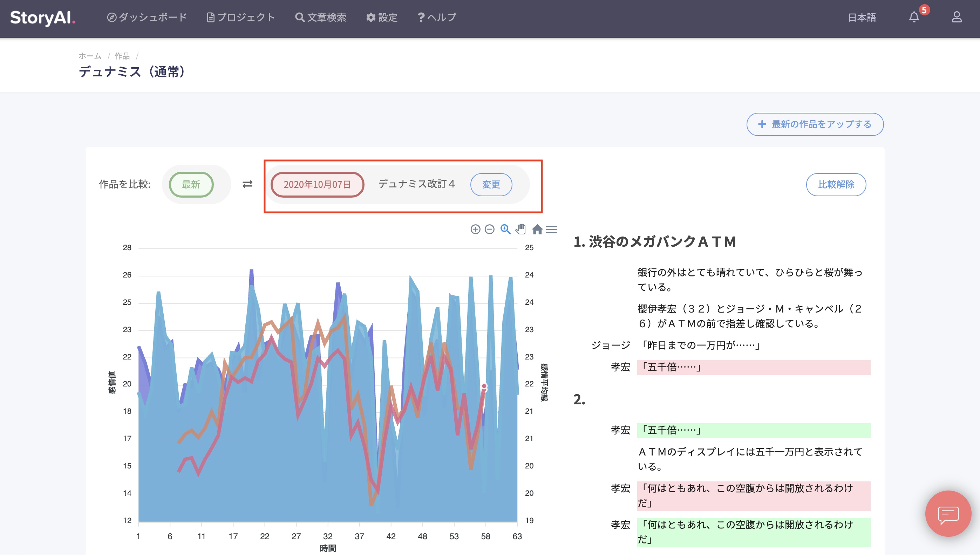The image size is (980, 555).
Task: Activate the pan hand tool
Action: 521,230
